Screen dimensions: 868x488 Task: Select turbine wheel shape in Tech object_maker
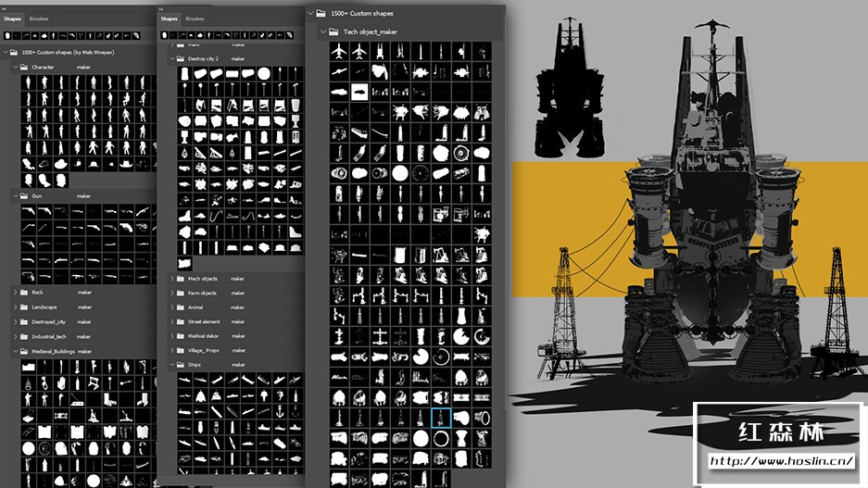[461, 154]
